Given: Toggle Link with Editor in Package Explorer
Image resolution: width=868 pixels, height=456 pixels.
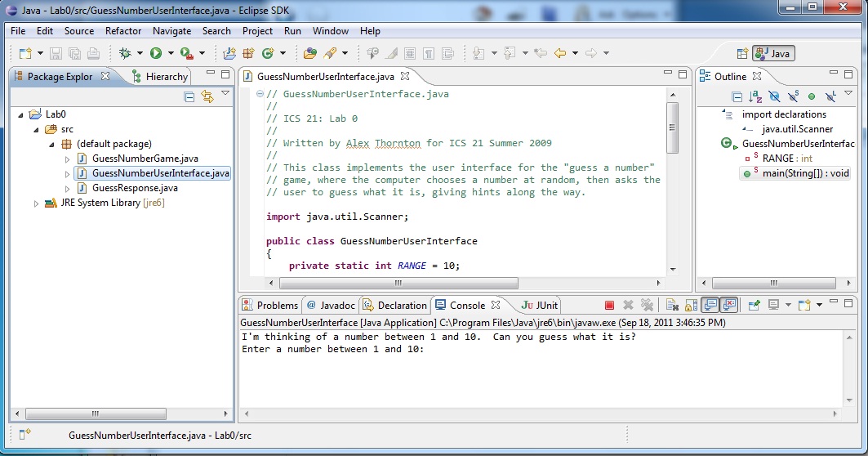Looking at the screenshot, I should [207, 96].
